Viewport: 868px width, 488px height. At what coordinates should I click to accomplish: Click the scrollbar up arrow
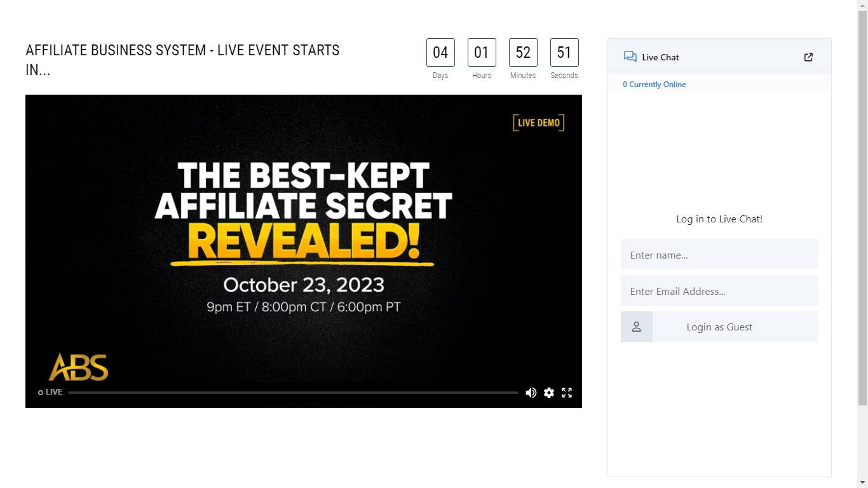[862, 5]
